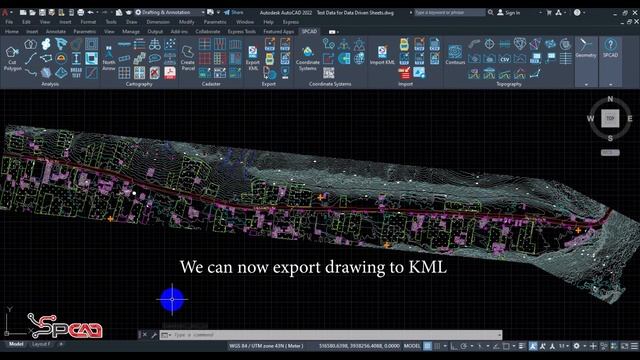Open the File menu
Screen dimensions: 640x360
[x=9, y=22]
